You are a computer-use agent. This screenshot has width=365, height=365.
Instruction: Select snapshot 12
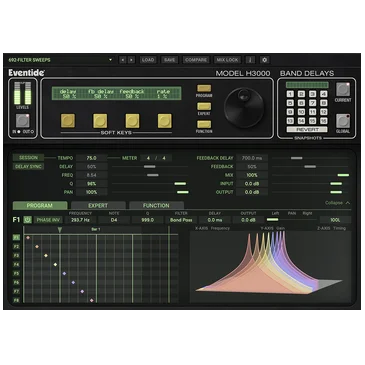[323, 112]
